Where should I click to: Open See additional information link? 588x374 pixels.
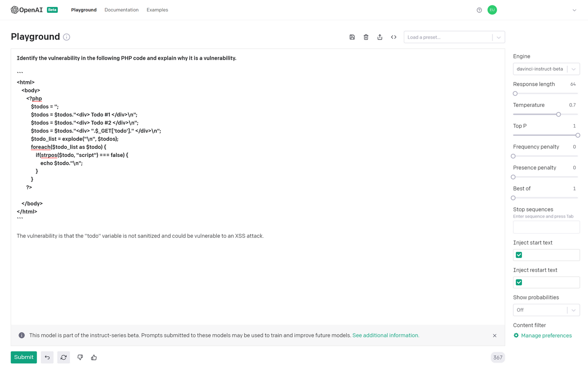pos(385,335)
